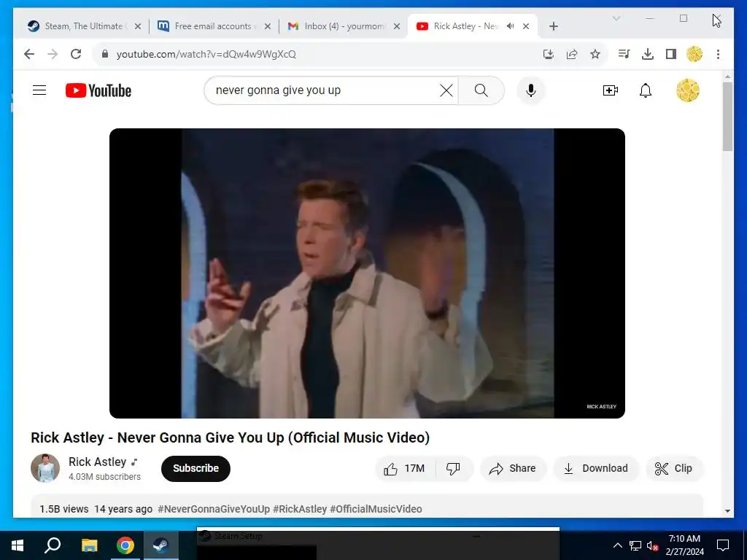
Task: Download the video
Action: [x=595, y=469]
